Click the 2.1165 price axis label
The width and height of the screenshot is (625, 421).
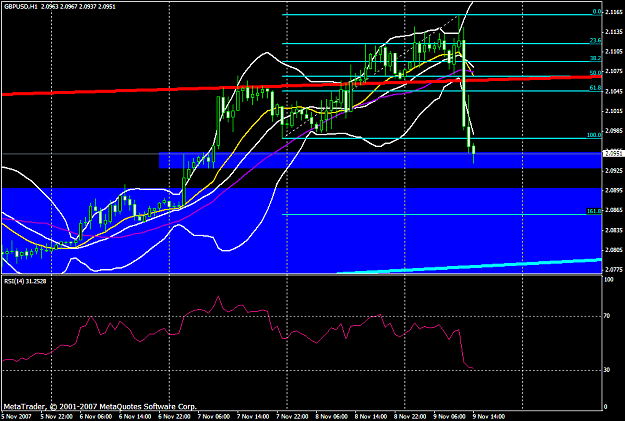pyautogui.click(x=613, y=12)
